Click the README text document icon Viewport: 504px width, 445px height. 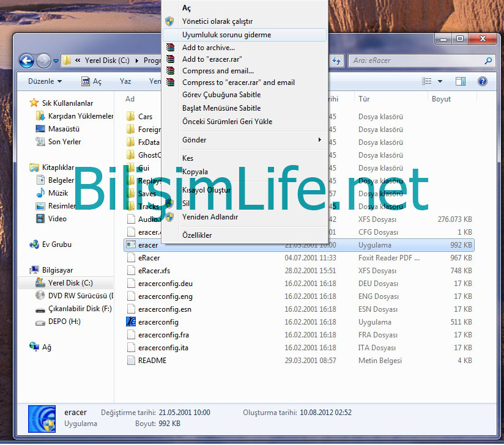[131, 360]
